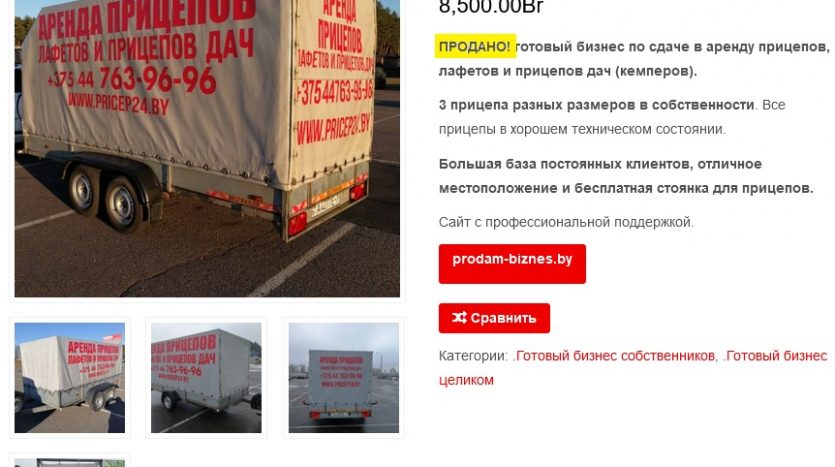The height and width of the screenshot is (467, 835).
Task: Click 'лафетов и прицепов дач (кемперов)' text line
Action: click(x=568, y=71)
